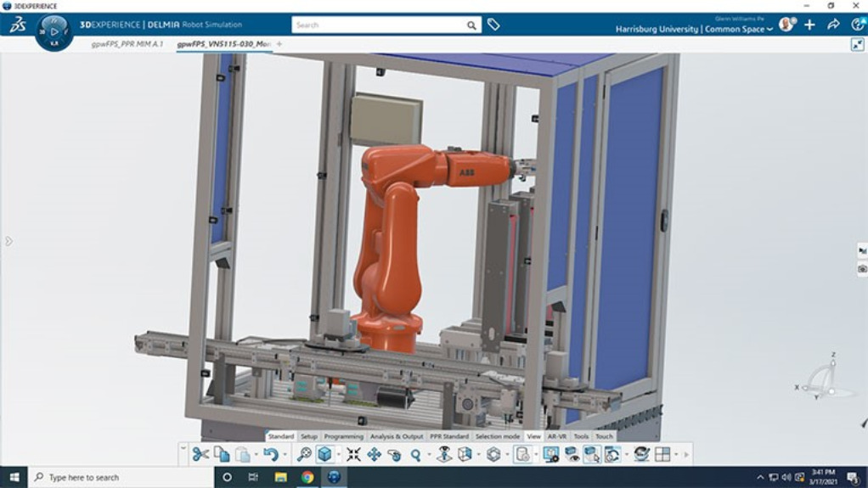The image size is (868, 488).
Task: Click the multi-view window layout icon
Action: [x=662, y=454]
